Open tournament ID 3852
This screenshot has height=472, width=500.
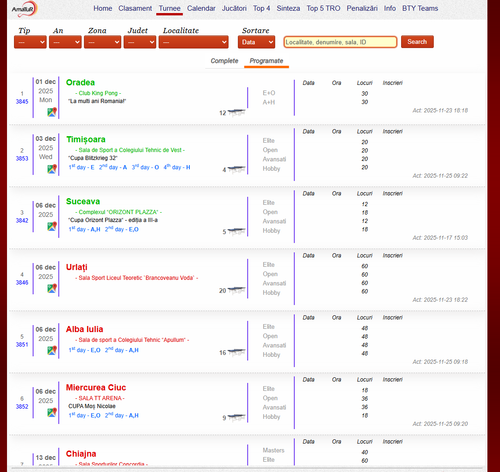point(22,407)
